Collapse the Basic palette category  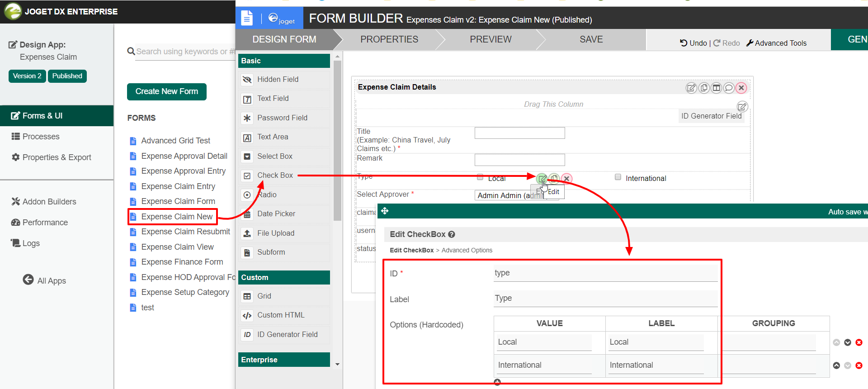tap(284, 61)
